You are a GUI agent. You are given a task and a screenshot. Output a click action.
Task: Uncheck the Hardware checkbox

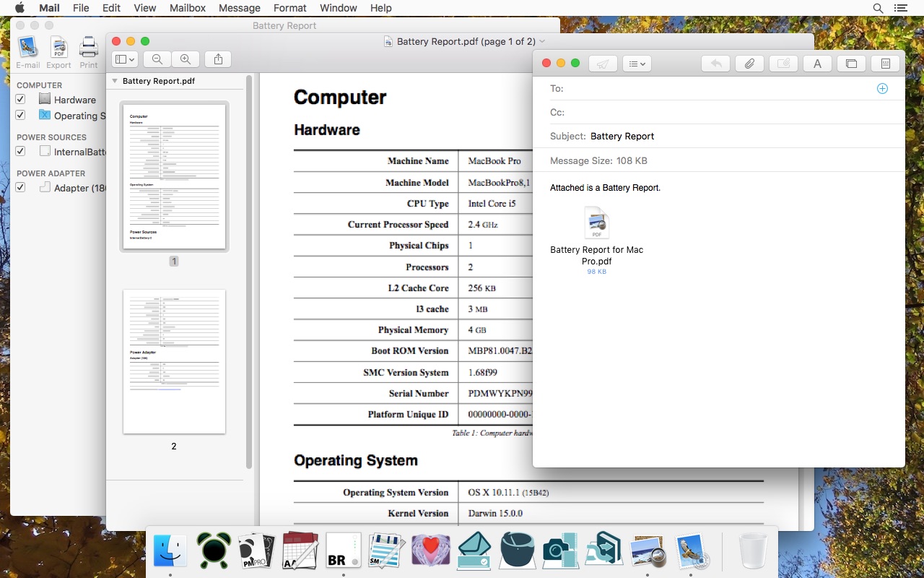pyautogui.click(x=20, y=99)
